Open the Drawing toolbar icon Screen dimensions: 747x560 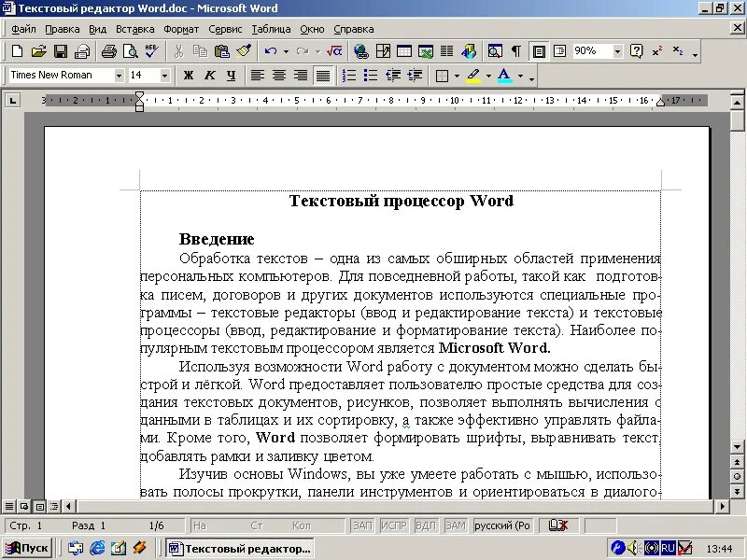coord(469,51)
